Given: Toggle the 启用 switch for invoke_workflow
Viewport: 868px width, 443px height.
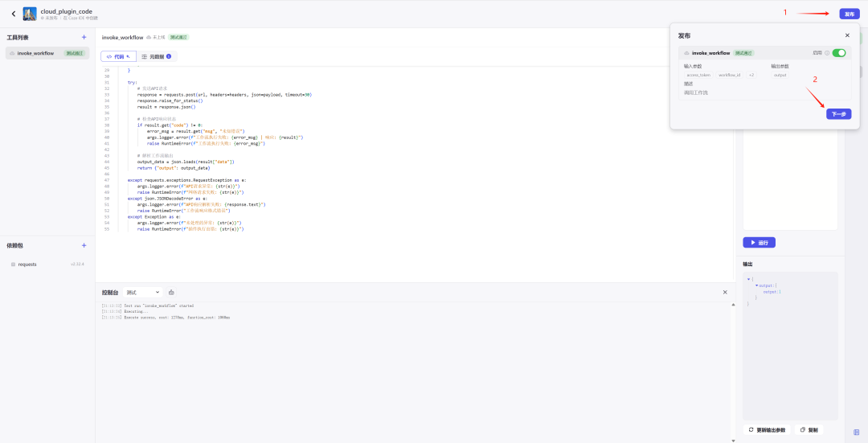Looking at the screenshot, I should coord(839,52).
